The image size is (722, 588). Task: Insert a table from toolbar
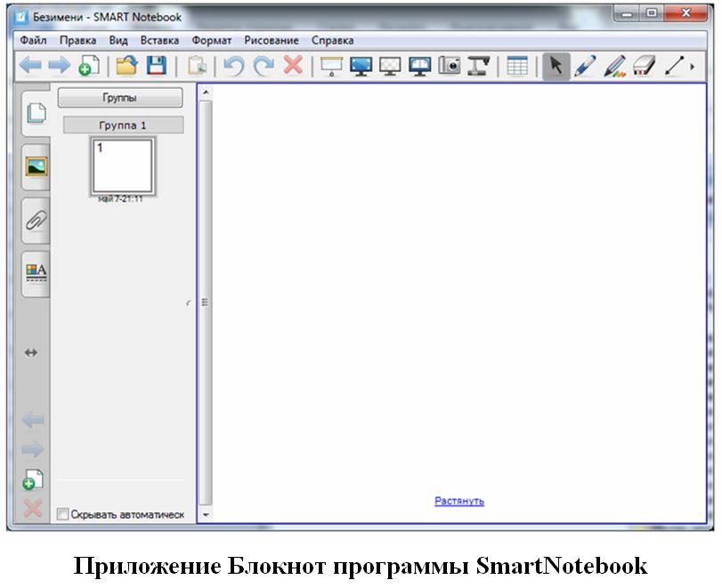(x=517, y=66)
